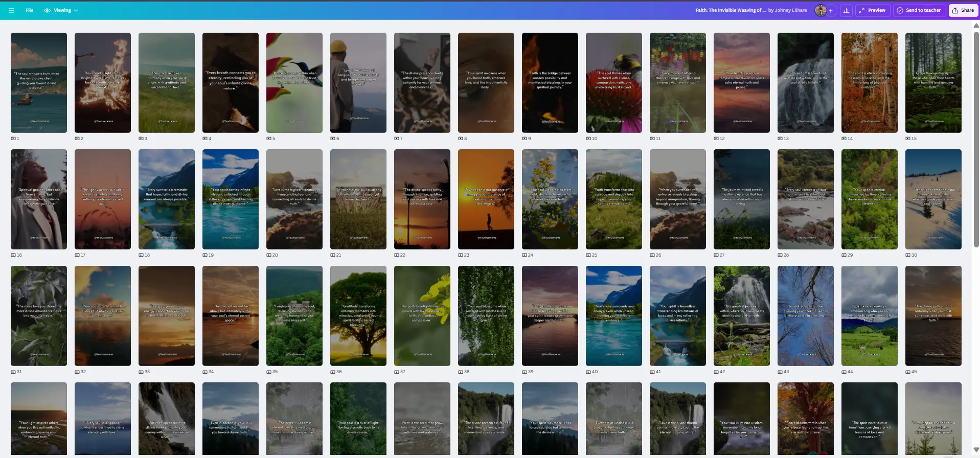The image size is (980, 458).
Task: Select page 3 thumbnail
Action: [x=167, y=83]
